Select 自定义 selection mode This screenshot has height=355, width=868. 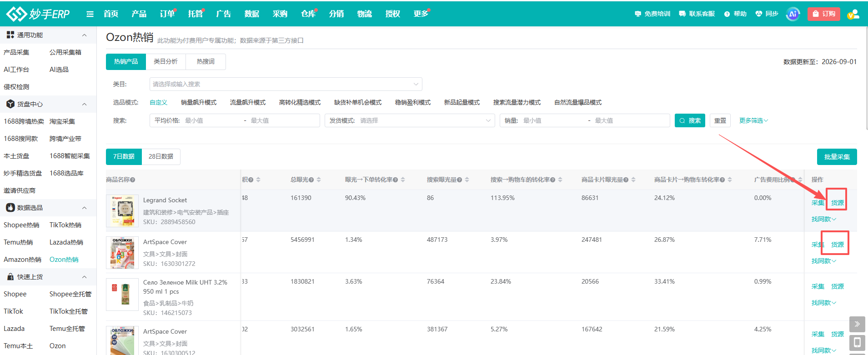pyautogui.click(x=159, y=102)
